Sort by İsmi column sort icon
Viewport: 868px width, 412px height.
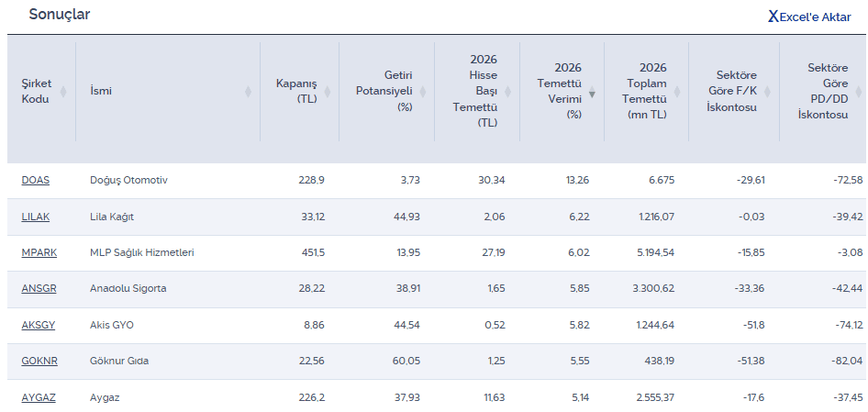tap(249, 91)
